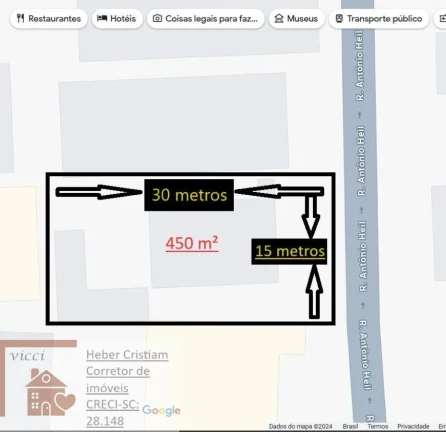Filter map by Restaurantes
The height and width of the screenshot is (432, 446).
pos(49,19)
